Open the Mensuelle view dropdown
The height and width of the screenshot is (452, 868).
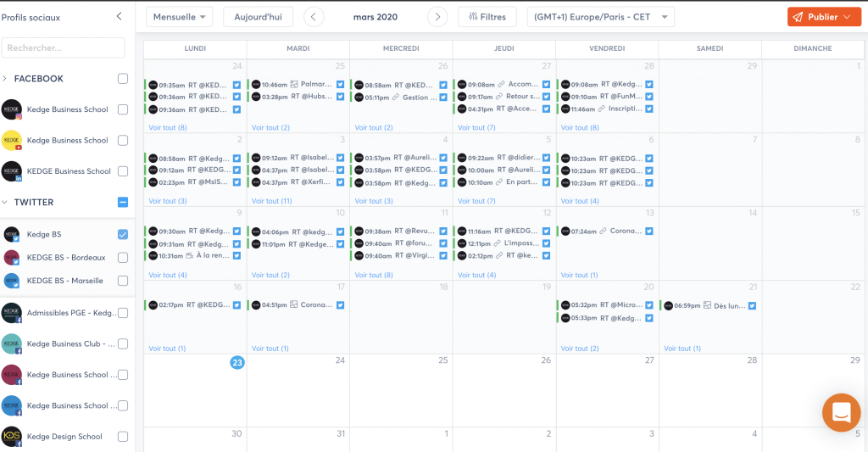[180, 17]
